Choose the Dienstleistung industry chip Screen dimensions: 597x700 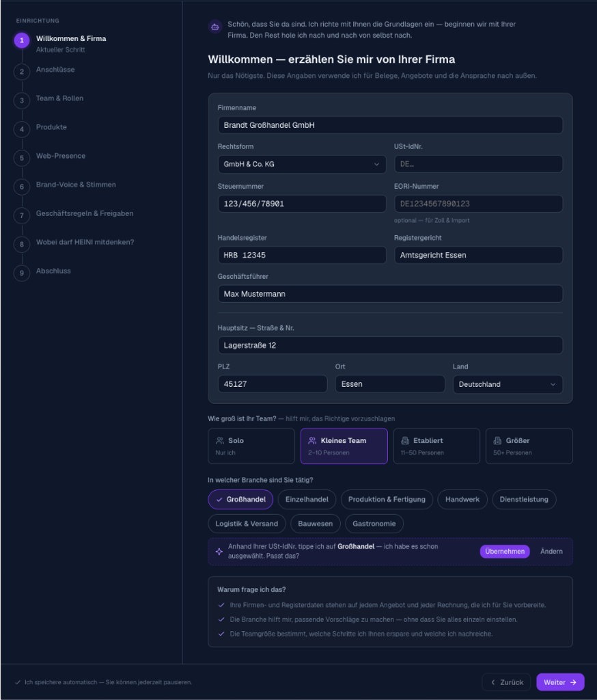[x=524, y=499]
